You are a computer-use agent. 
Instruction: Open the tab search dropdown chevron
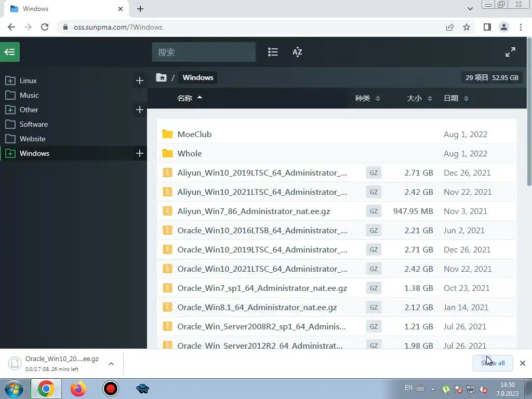(470, 9)
